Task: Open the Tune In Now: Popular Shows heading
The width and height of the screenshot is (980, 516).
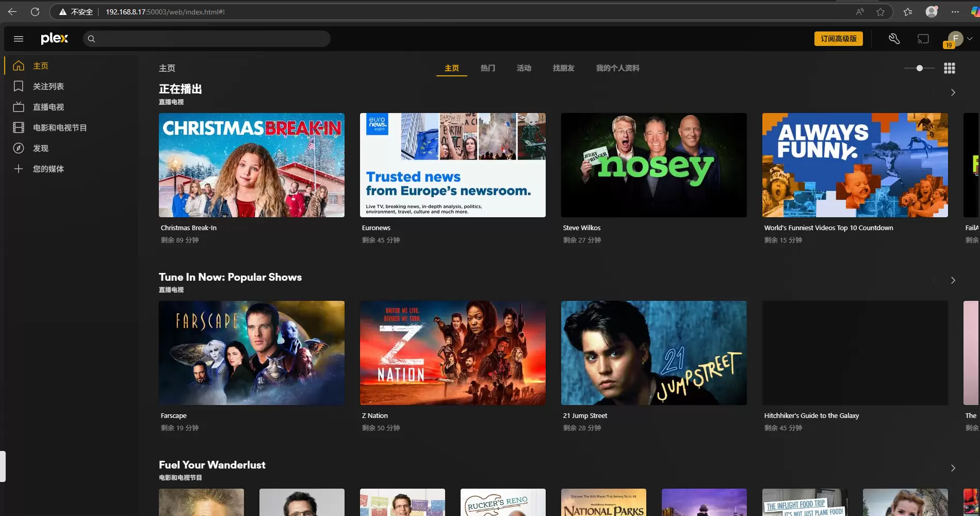Action: [x=230, y=277]
